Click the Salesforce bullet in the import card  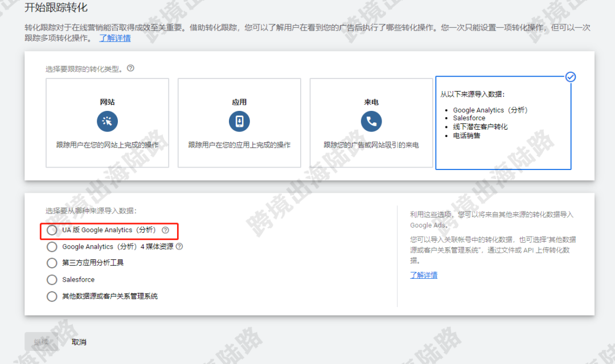coord(469,118)
